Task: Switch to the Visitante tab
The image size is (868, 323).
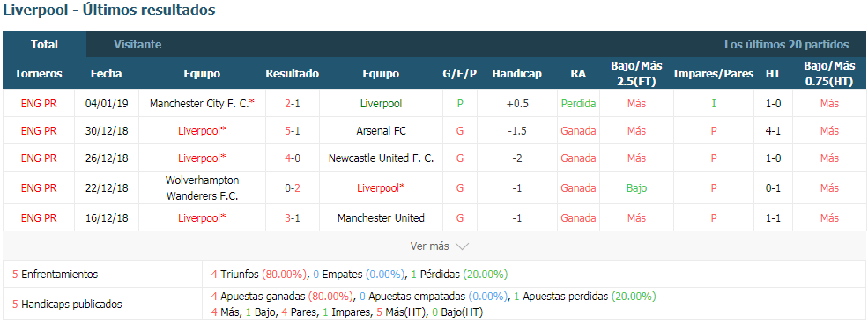Action: tap(137, 45)
